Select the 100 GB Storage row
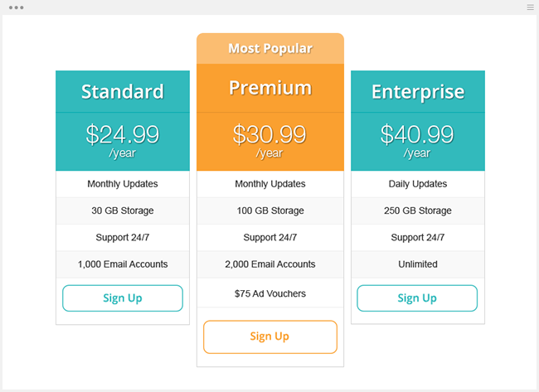 click(270, 211)
